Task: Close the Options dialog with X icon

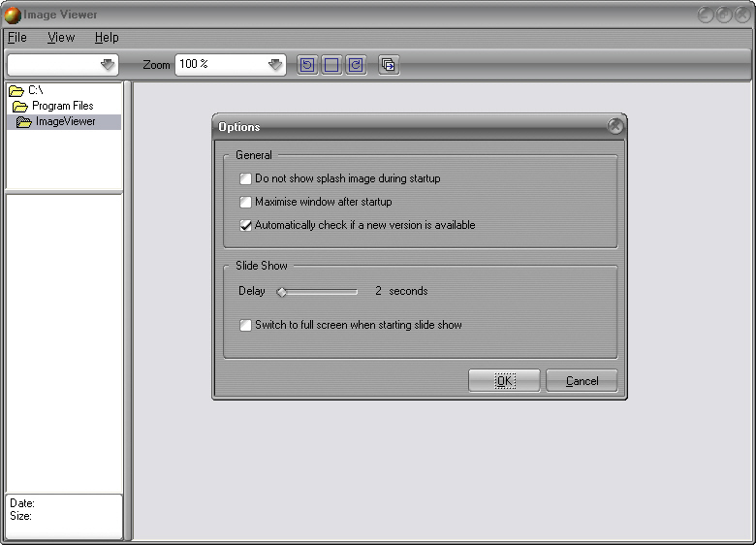Action: (614, 126)
